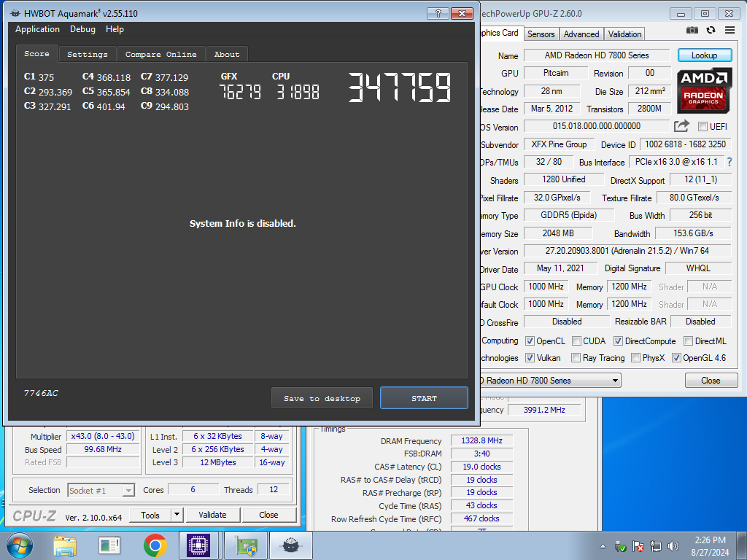Toggle the DirectML checkbox
The image size is (747, 560).
click(688, 341)
